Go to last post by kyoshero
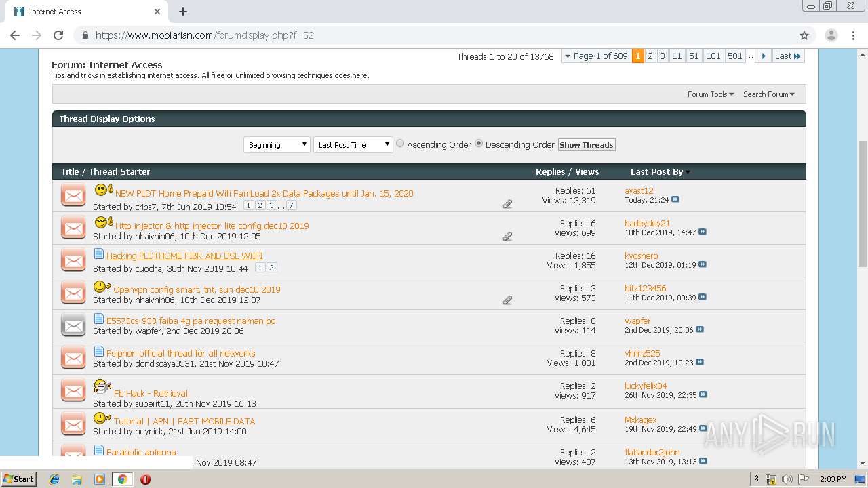 [703, 265]
